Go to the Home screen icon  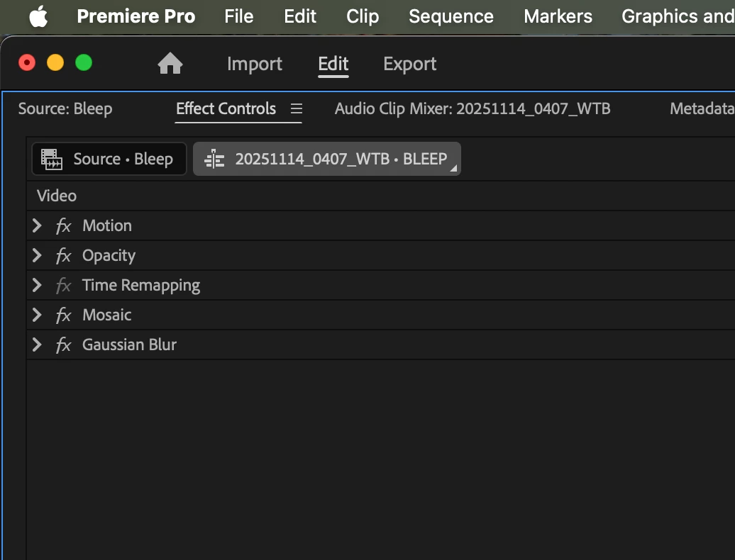170,63
